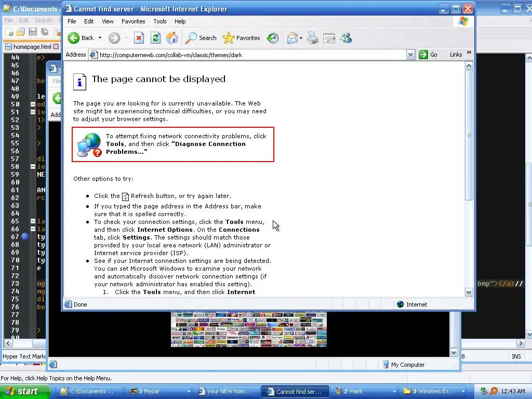
Task: Open the Search pane from the toolbar
Action: [201, 38]
